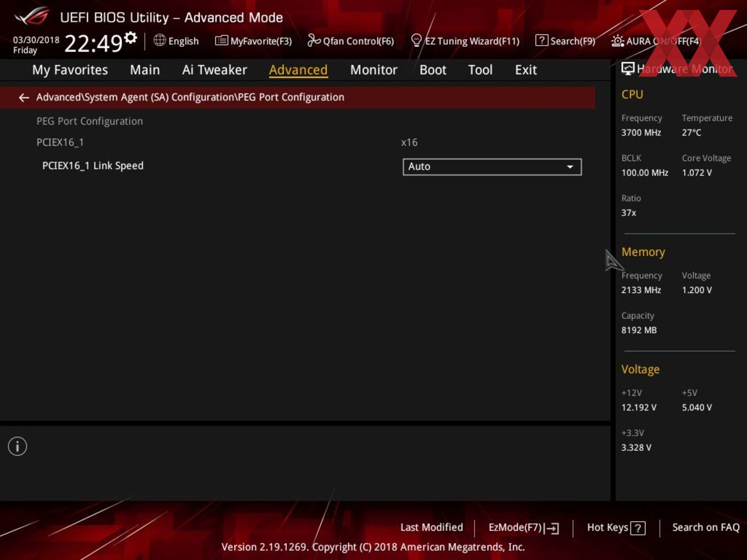
Task: Click CPU frequency 3700 MHz value
Action: point(641,133)
